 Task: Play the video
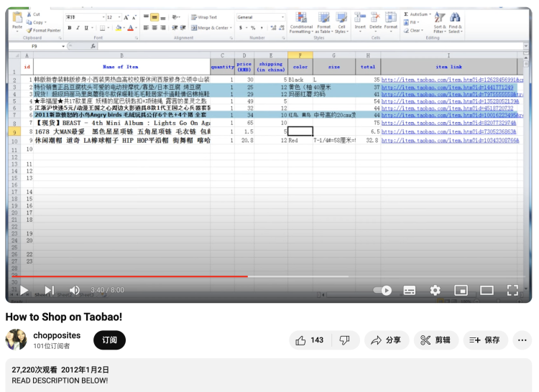[x=24, y=290]
